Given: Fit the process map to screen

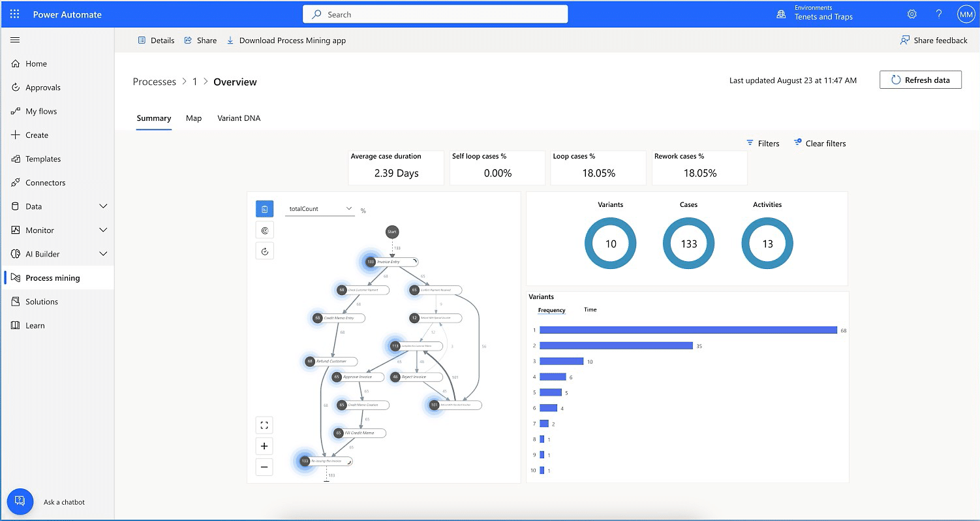Looking at the screenshot, I should pyautogui.click(x=264, y=424).
